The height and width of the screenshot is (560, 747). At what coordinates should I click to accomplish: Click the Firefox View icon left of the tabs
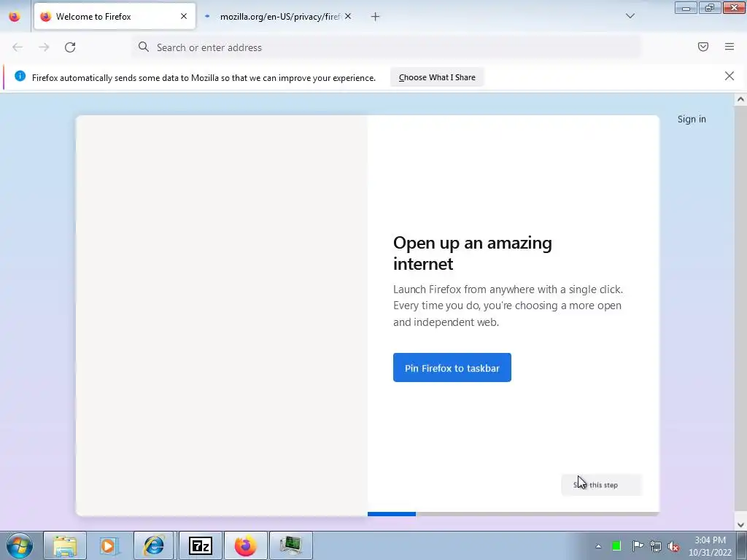coord(15,16)
